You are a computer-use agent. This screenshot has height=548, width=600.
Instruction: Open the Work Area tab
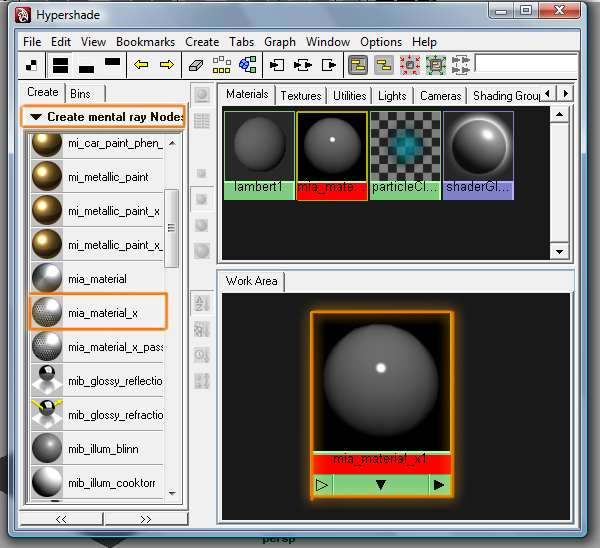251,281
